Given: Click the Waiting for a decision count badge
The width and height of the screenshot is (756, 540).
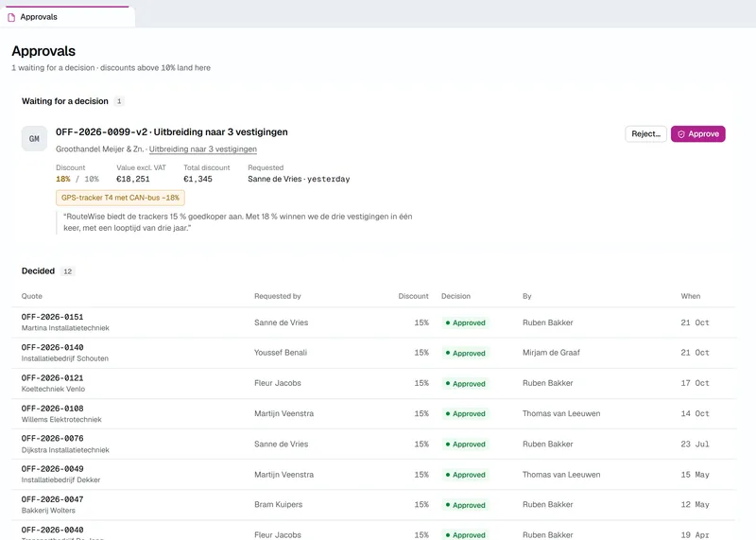Looking at the screenshot, I should click(119, 101).
